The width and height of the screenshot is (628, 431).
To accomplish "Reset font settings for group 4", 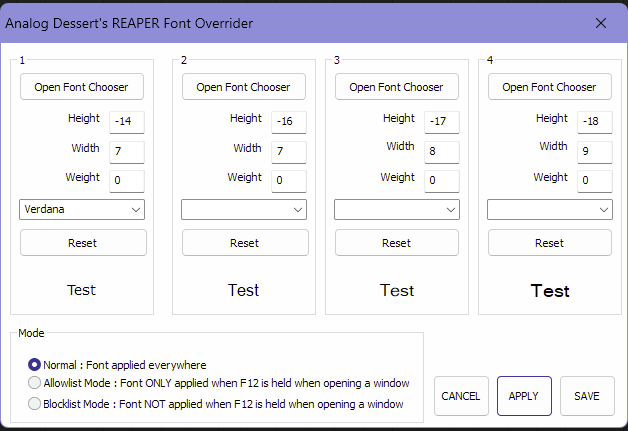I will [550, 243].
